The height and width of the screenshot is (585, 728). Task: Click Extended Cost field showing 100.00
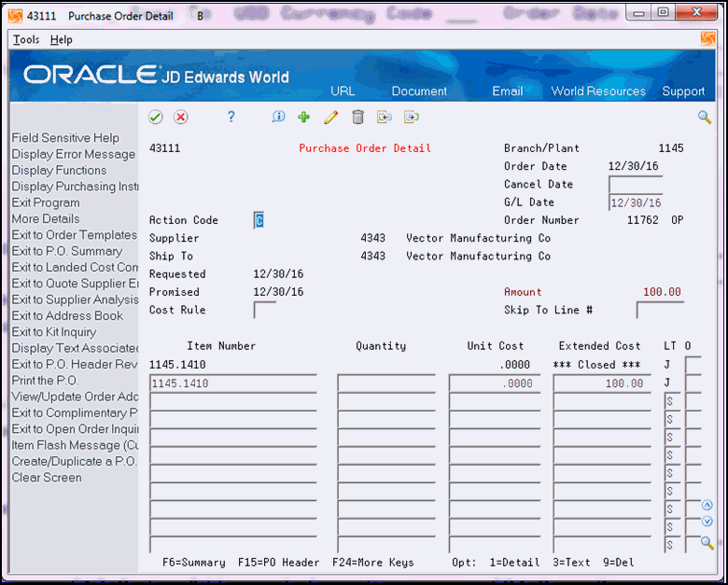click(602, 383)
